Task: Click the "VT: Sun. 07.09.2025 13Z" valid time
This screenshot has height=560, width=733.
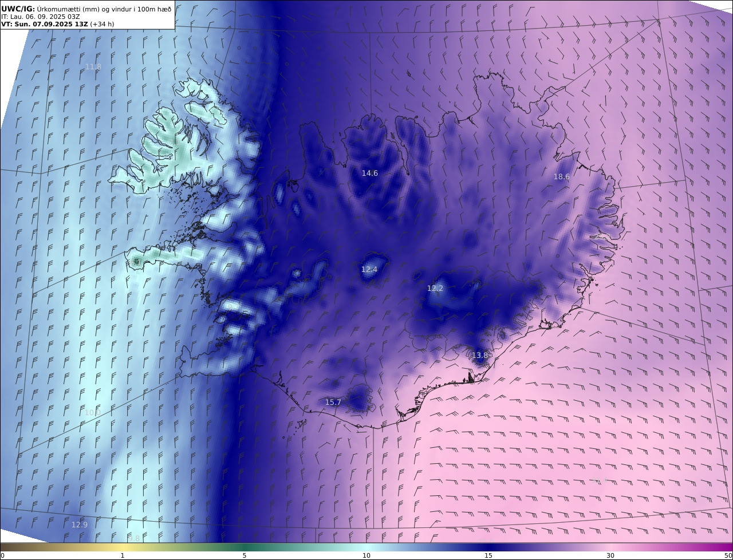Action: (44, 24)
